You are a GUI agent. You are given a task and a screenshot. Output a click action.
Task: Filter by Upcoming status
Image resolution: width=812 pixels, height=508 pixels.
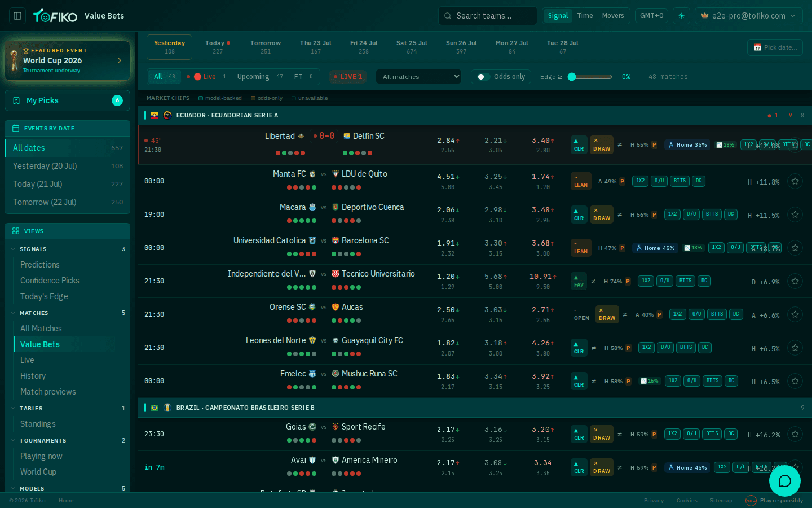click(x=260, y=77)
